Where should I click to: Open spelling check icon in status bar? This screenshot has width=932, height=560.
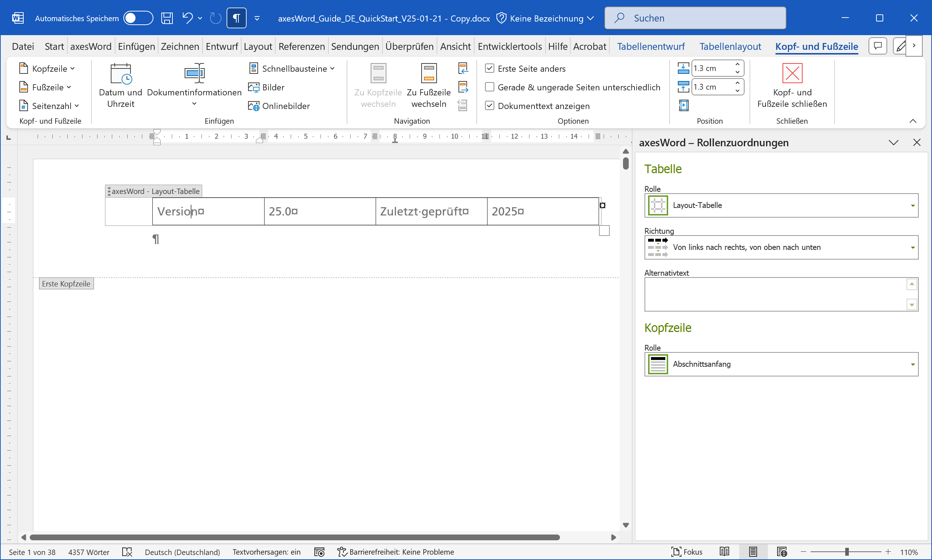pyautogui.click(x=127, y=552)
